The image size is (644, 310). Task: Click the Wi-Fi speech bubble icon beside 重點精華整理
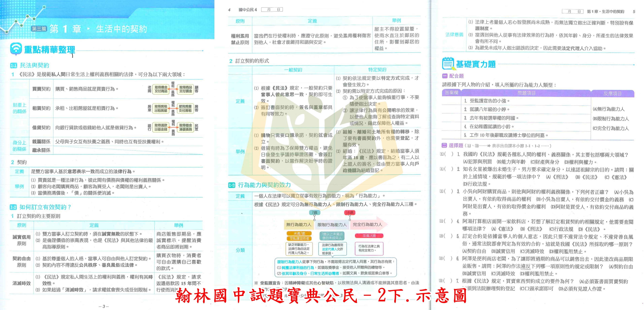pyautogui.click(x=16, y=49)
